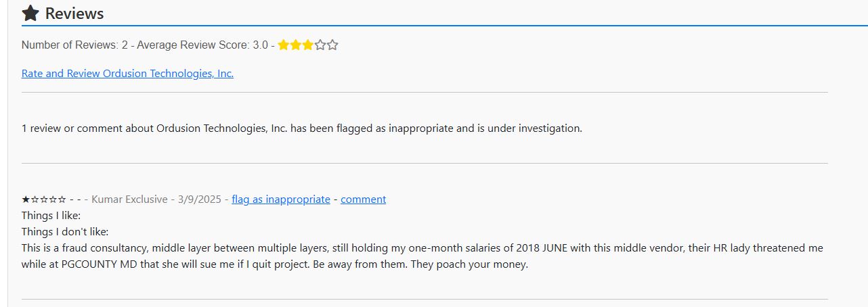The image size is (868, 307).
Task: Click the flagged under investigation notice text
Action: (301, 128)
